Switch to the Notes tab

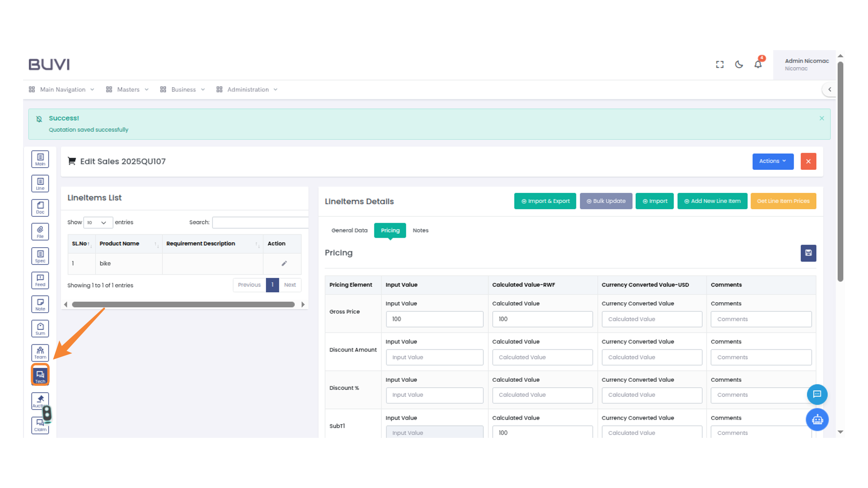pos(420,230)
